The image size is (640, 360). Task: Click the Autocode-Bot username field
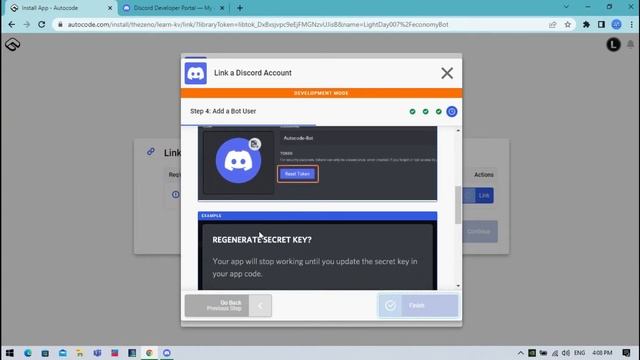coord(358,138)
